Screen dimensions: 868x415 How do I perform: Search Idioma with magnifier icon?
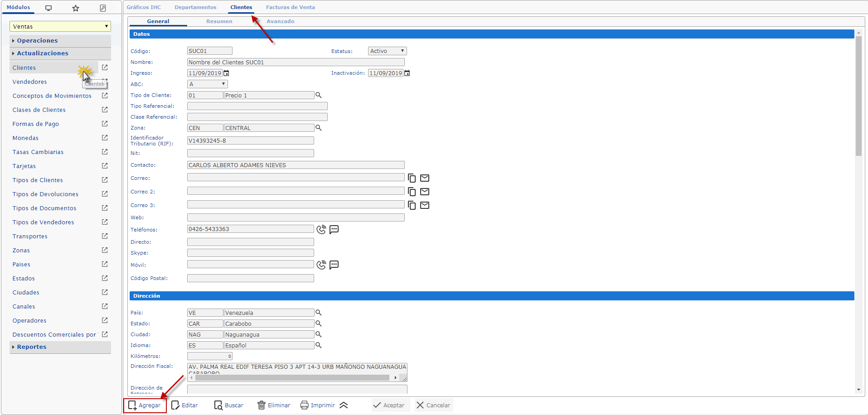pos(319,345)
